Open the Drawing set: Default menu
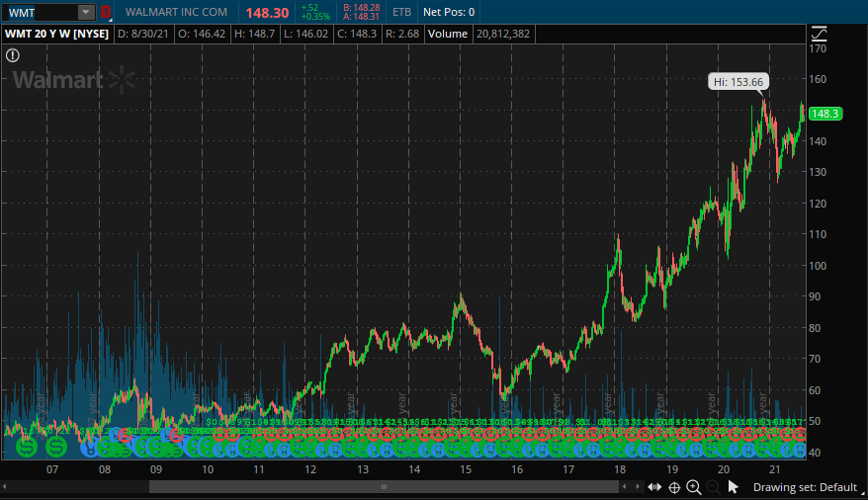 click(805, 487)
